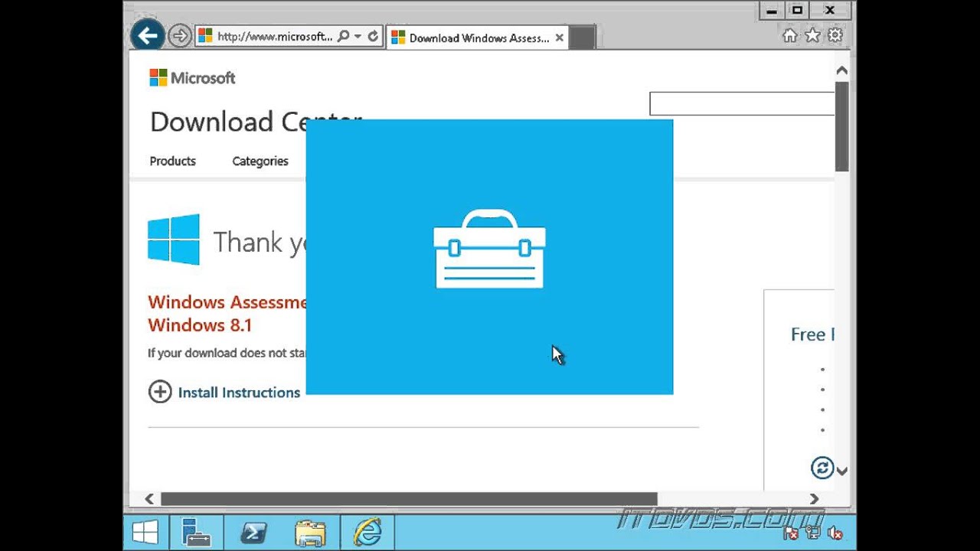This screenshot has height=551, width=980.
Task: Click the Action Center flag tray icon
Action: coord(791,533)
